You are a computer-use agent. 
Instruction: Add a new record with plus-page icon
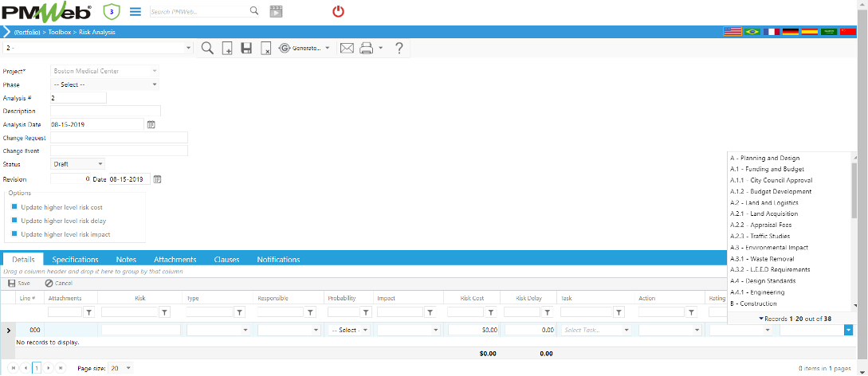click(x=227, y=48)
